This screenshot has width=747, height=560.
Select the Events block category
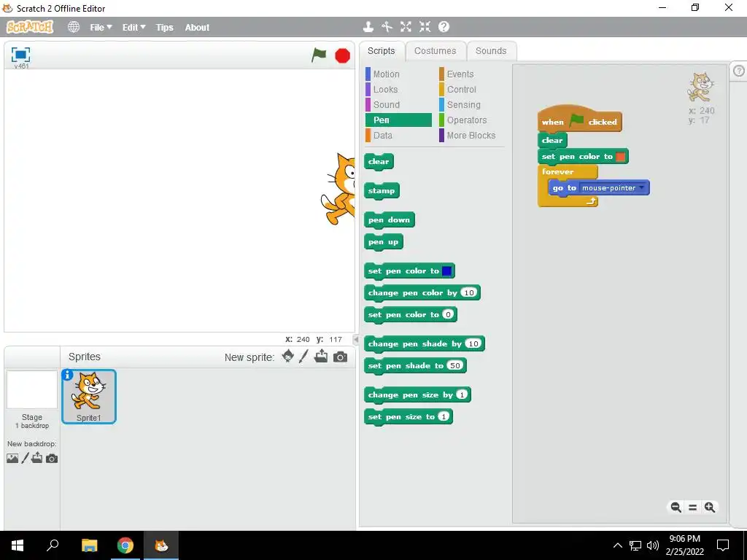coord(471,74)
